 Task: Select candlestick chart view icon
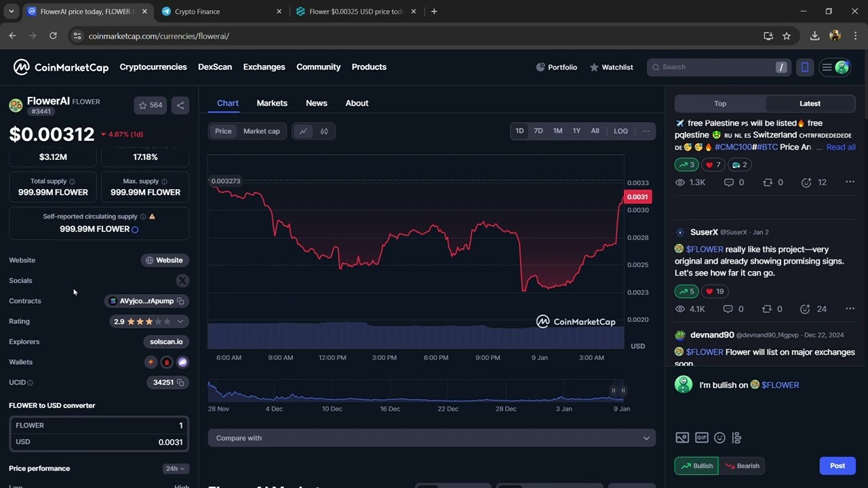(324, 131)
